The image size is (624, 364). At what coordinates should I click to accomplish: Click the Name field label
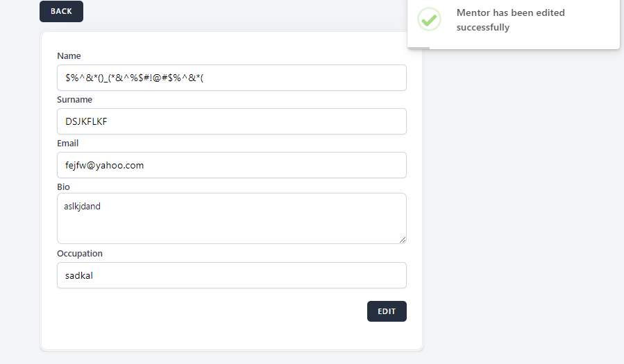pyautogui.click(x=69, y=55)
